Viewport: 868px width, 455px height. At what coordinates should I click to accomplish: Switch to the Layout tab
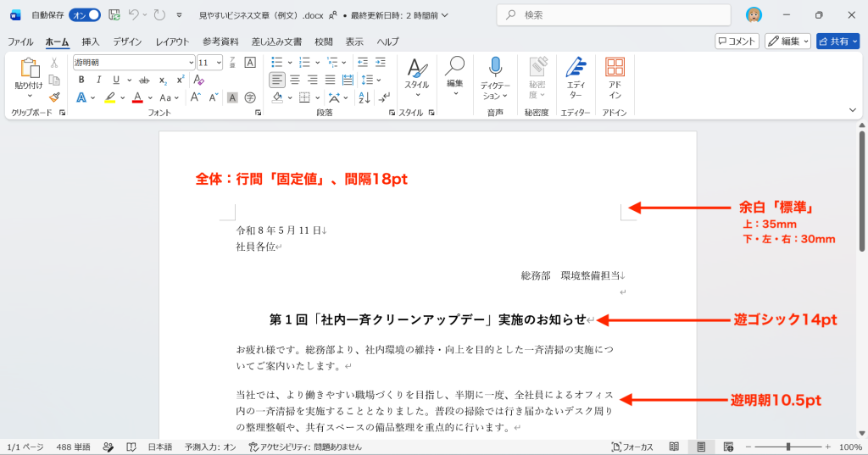(x=172, y=42)
